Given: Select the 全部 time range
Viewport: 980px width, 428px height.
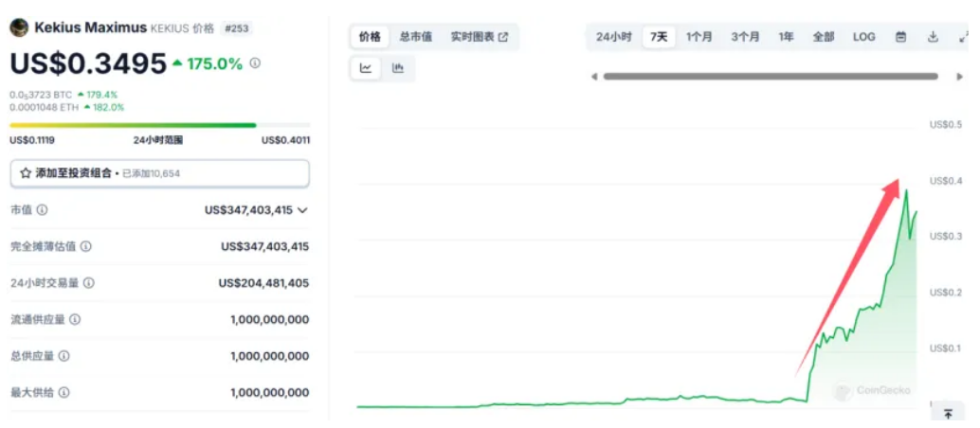Looking at the screenshot, I should click(823, 37).
